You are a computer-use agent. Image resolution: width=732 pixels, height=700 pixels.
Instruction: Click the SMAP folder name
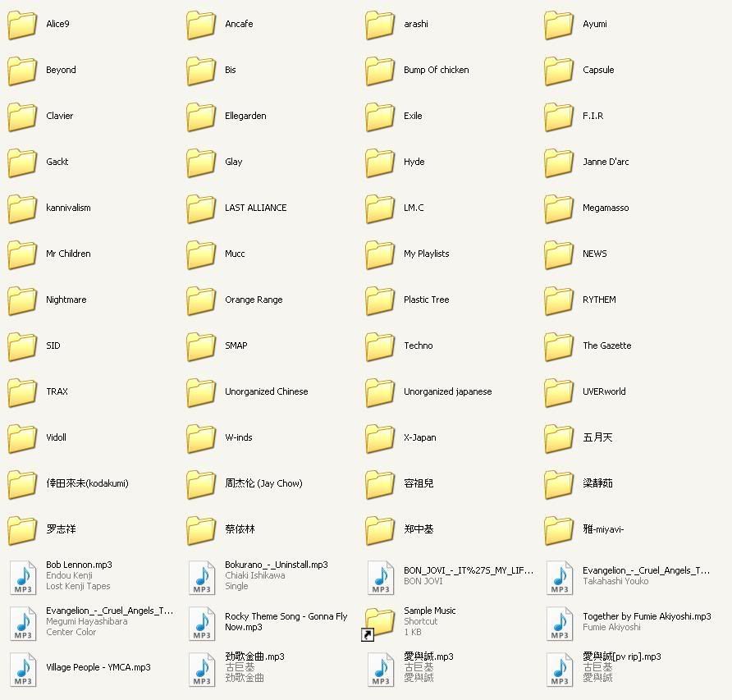click(x=236, y=345)
